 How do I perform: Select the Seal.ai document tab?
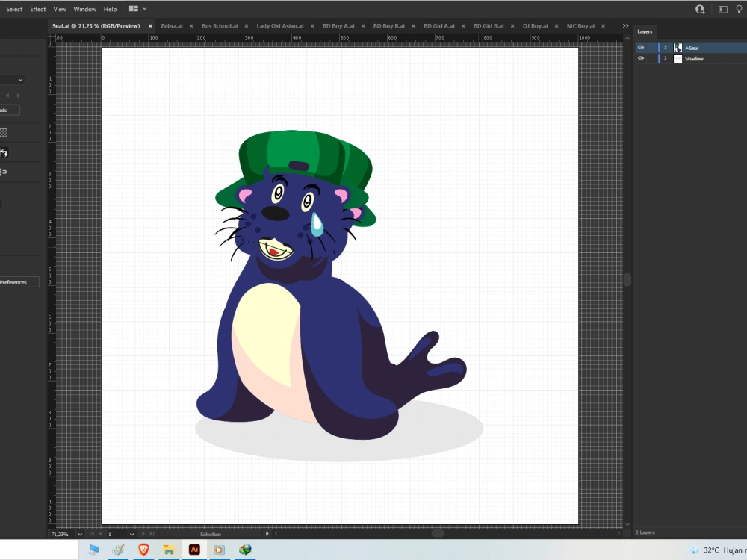tap(96, 25)
